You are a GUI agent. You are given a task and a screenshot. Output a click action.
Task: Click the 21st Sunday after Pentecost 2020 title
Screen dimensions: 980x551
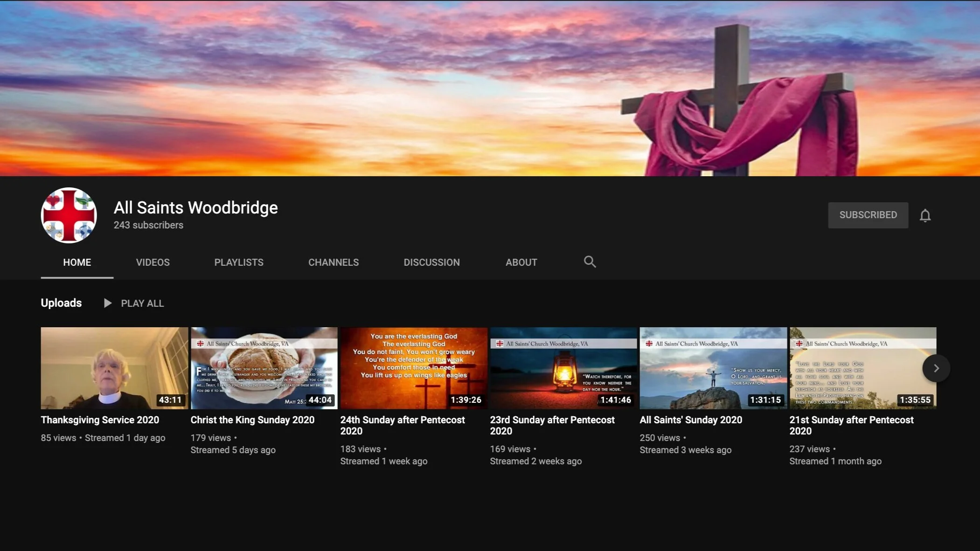[x=851, y=426]
